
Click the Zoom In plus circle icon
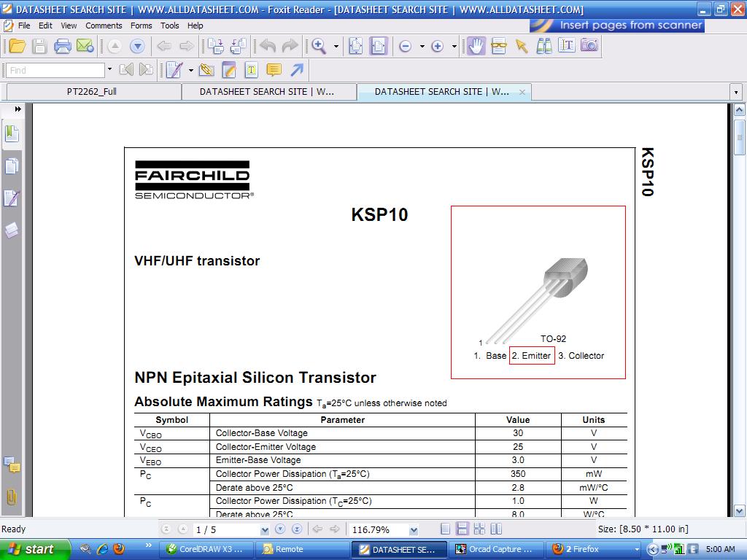[x=438, y=46]
